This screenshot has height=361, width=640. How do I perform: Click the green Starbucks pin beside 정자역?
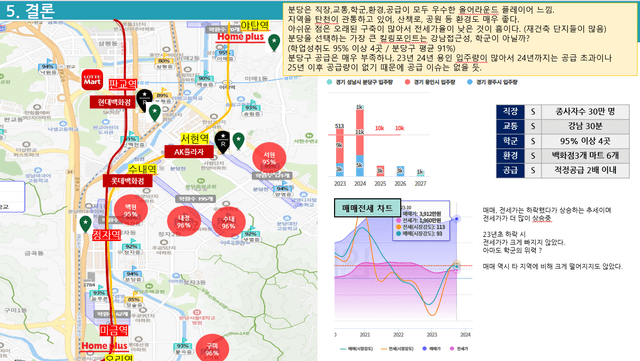click(85, 224)
